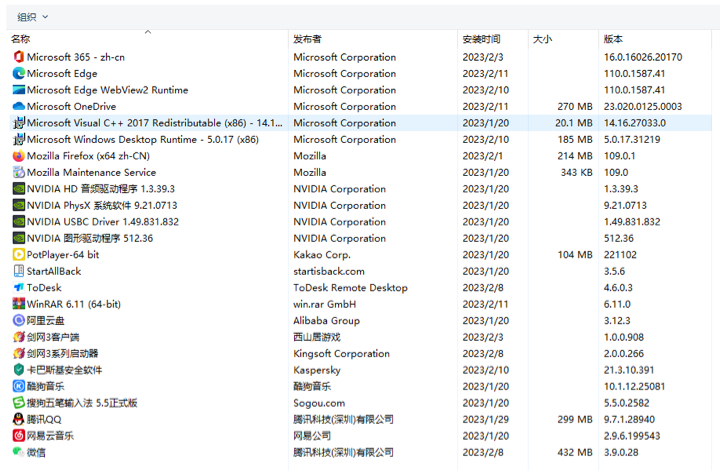Click the Microsoft 365 icon

[x=18, y=57]
